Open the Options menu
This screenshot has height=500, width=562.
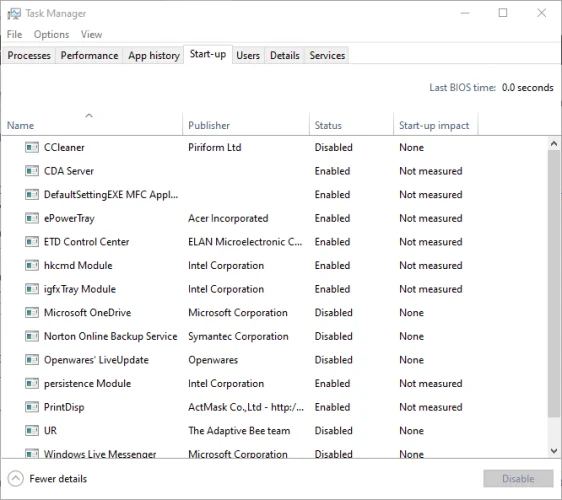point(51,34)
